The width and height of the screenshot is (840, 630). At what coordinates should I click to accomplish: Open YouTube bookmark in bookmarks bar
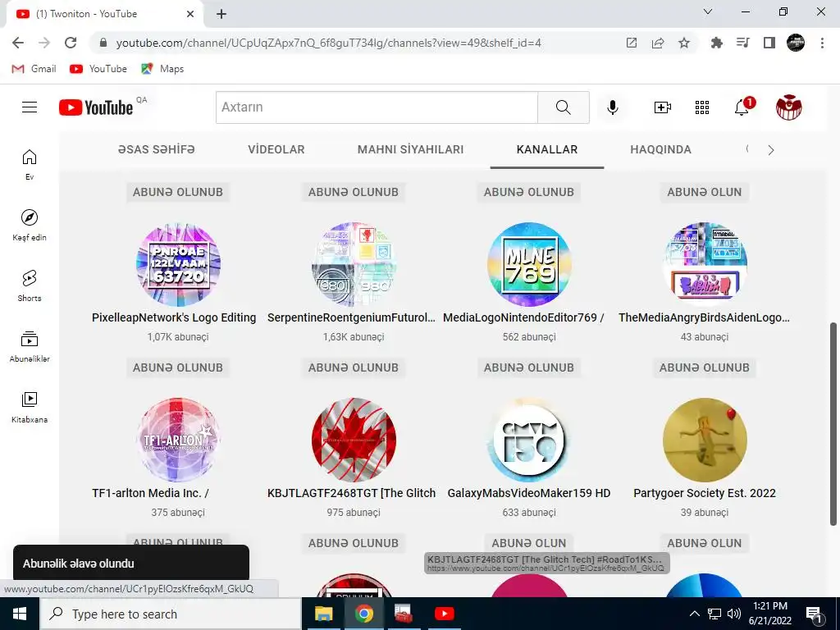point(98,69)
